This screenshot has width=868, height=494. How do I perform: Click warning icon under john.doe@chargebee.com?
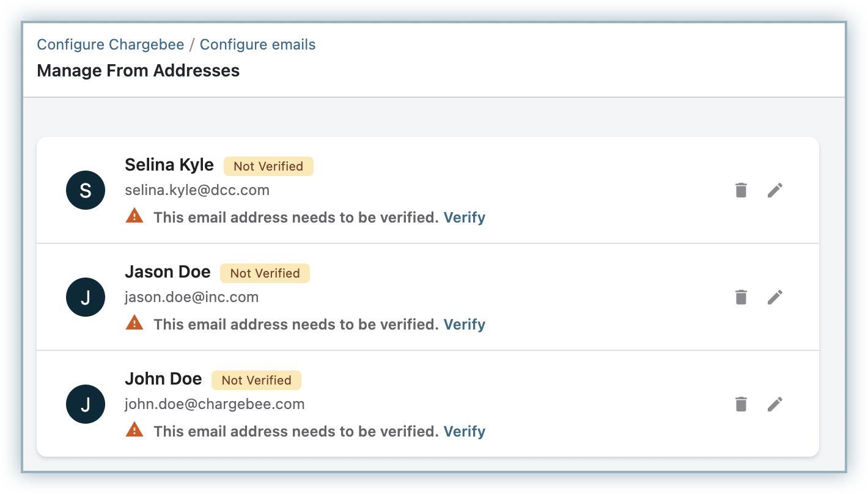coord(134,430)
